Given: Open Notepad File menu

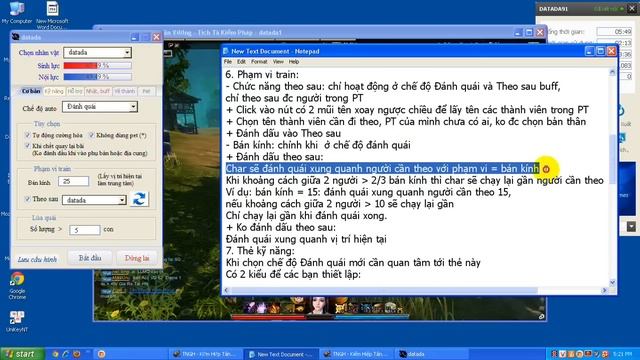Looking at the screenshot, I should point(228,62).
